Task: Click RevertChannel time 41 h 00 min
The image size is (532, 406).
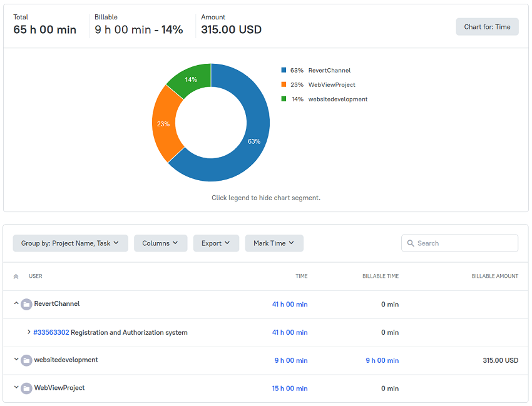Action: (290, 305)
